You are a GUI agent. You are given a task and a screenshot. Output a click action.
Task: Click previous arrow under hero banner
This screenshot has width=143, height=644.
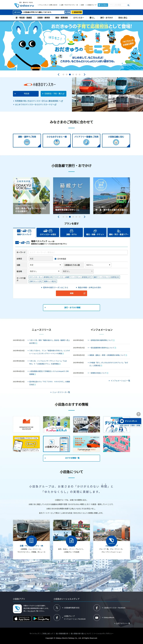tap(59, 75)
